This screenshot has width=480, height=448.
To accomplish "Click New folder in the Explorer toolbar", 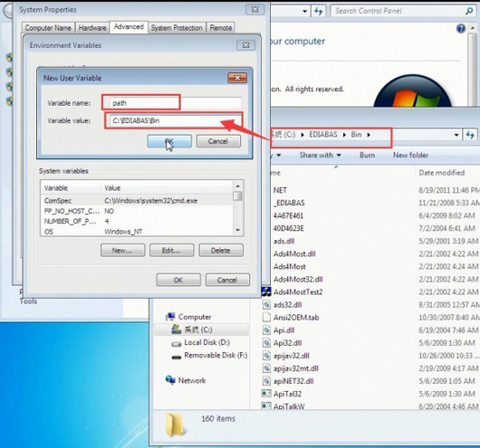I will point(410,155).
